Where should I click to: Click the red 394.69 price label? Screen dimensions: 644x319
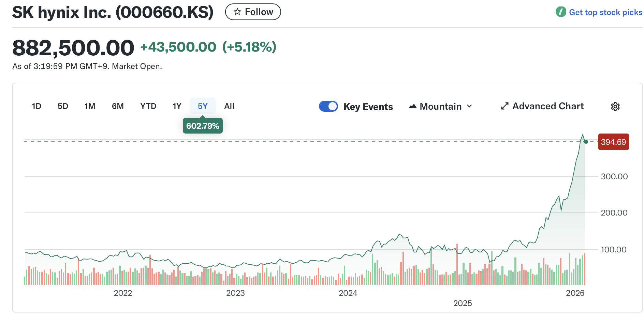click(x=613, y=142)
